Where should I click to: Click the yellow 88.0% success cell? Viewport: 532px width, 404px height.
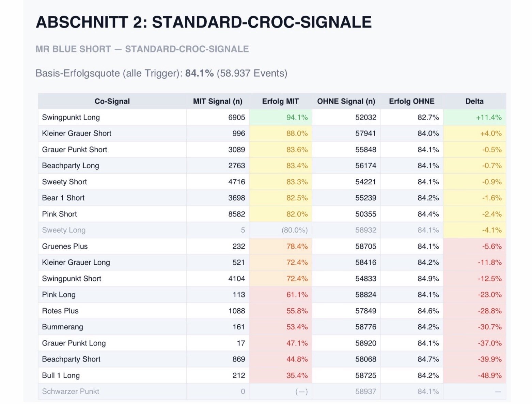pyautogui.click(x=297, y=134)
